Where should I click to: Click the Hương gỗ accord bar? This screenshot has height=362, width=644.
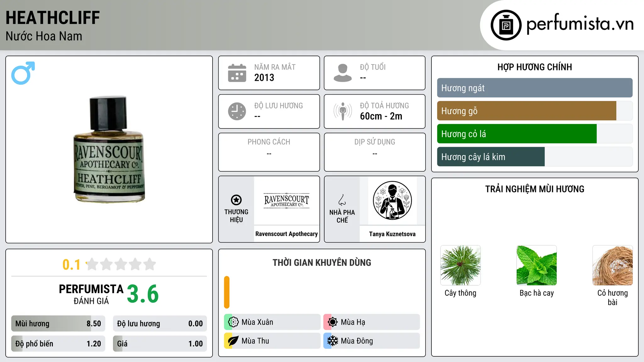[535, 111]
